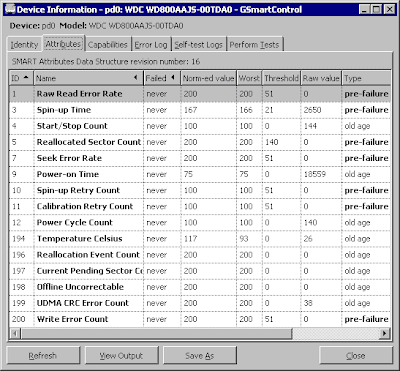The image size is (400, 371).
Task: Click the Refresh button
Action: point(43,356)
